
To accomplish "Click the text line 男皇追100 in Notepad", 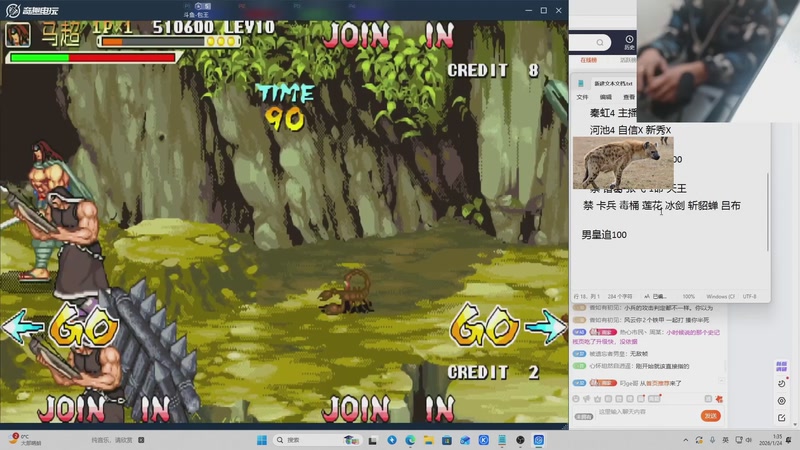I will (604, 235).
